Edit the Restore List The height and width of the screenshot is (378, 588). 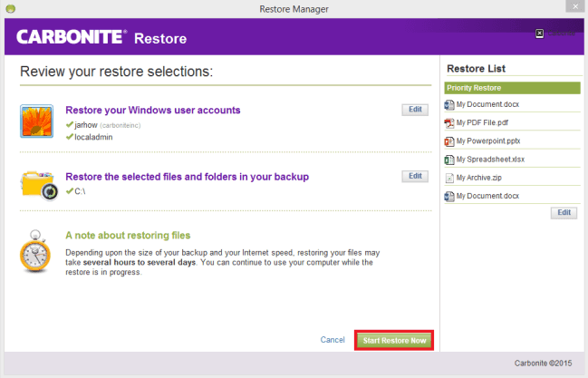pyautogui.click(x=564, y=213)
